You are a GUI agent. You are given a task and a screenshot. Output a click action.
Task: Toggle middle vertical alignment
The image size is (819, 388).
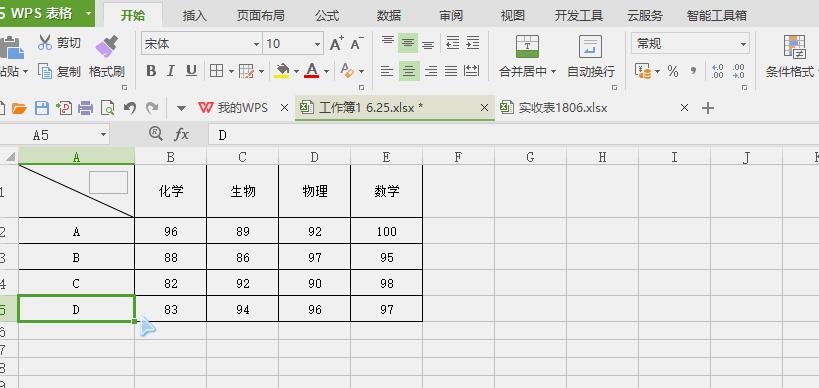click(408, 43)
